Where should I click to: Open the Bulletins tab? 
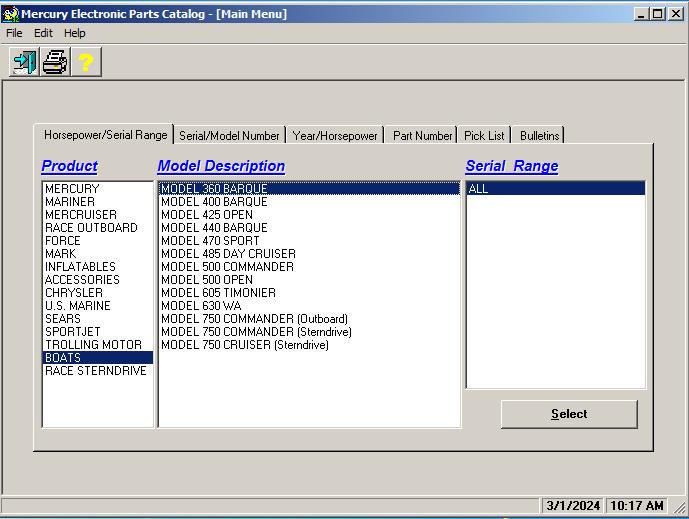pos(540,136)
